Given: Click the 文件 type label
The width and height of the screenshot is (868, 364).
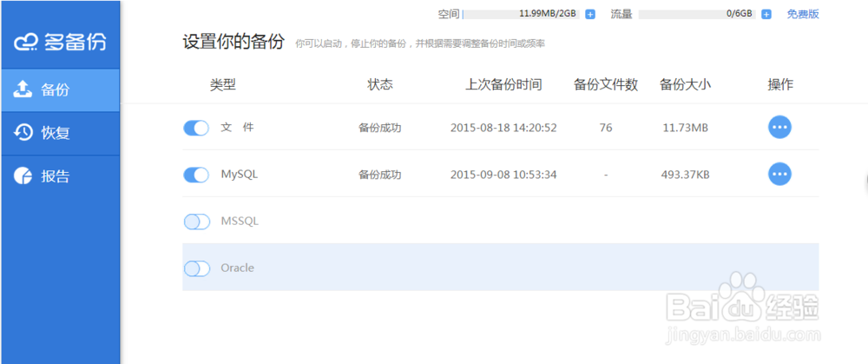Looking at the screenshot, I should pyautogui.click(x=237, y=128).
